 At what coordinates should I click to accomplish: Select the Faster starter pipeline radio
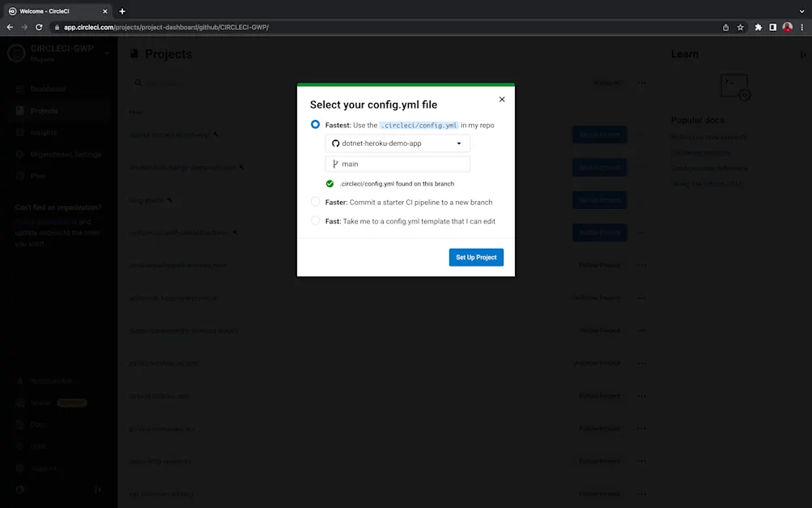coord(315,202)
